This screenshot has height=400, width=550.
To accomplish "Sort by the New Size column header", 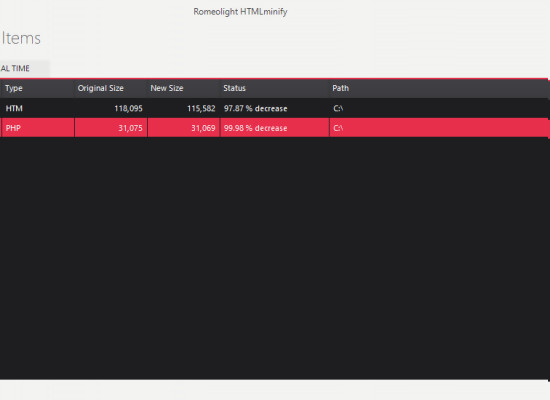I will pyautogui.click(x=183, y=88).
